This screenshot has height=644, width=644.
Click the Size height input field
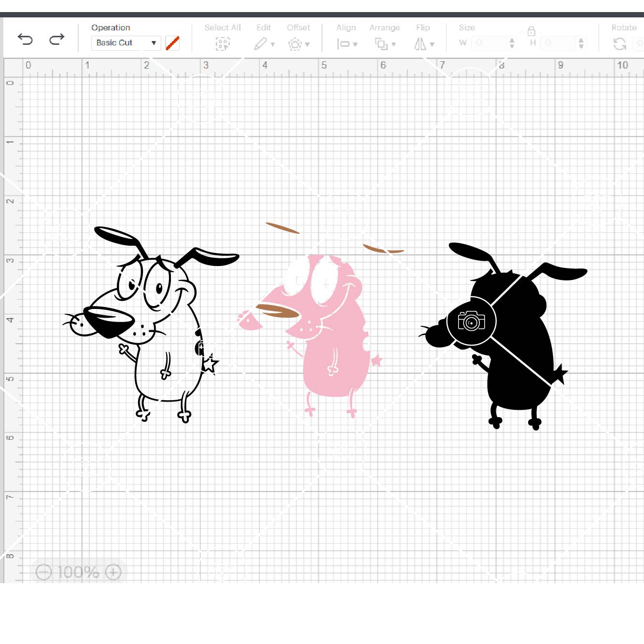pos(559,43)
